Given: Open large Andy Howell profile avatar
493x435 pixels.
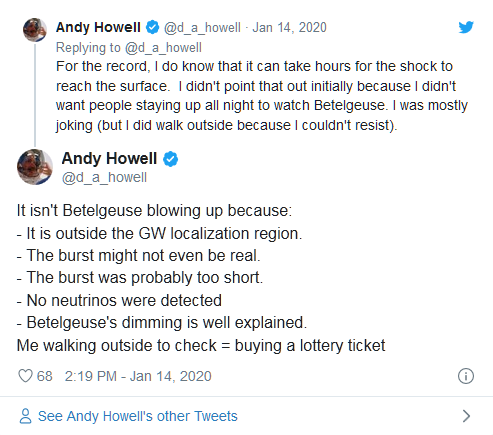Looking at the screenshot, I should click(x=35, y=167).
